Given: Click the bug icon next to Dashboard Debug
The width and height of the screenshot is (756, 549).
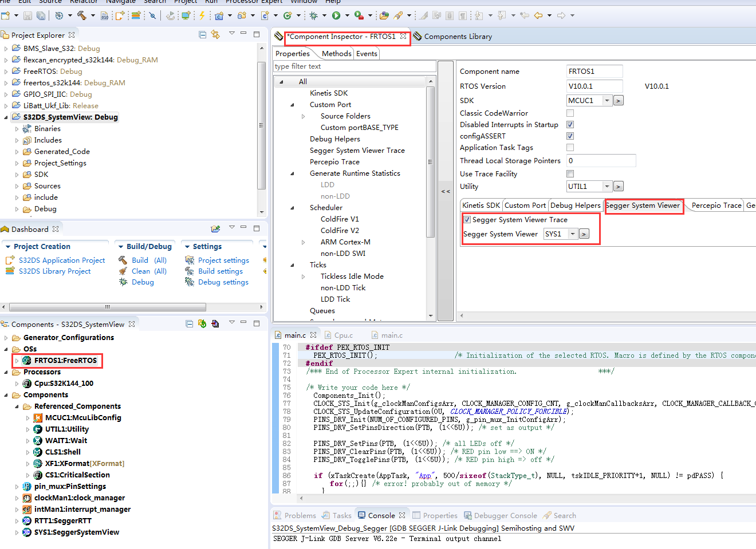Looking at the screenshot, I should click(x=123, y=282).
